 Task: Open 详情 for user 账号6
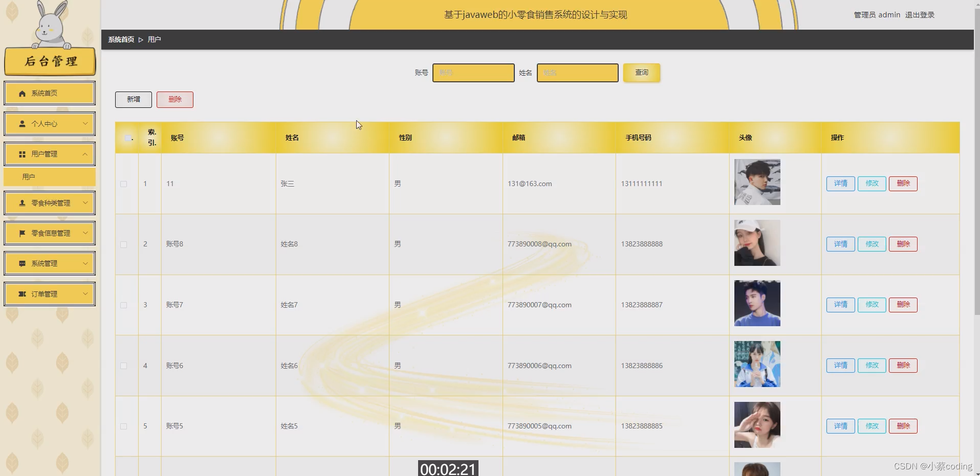[840, 366]
